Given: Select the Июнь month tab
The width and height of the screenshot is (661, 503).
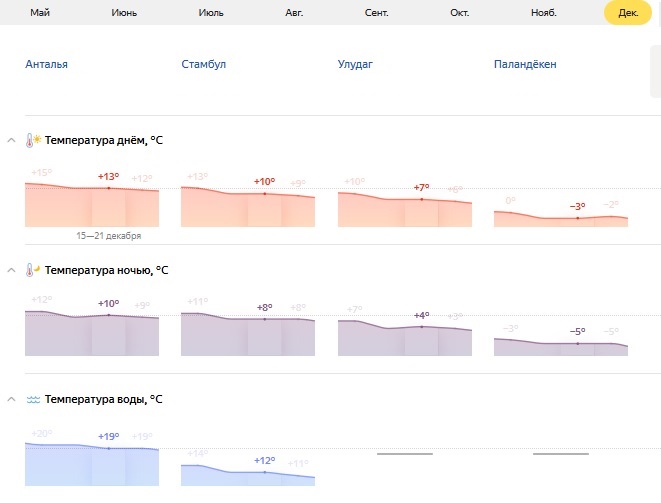Looking at the screenshot, I should click(x=124, y=13).
